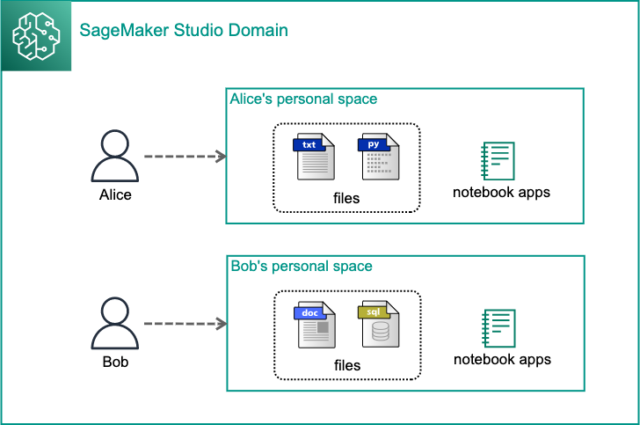This screenshot has height=425, width=640.
Task: Click the Alice name label
Action: [116, 195]
